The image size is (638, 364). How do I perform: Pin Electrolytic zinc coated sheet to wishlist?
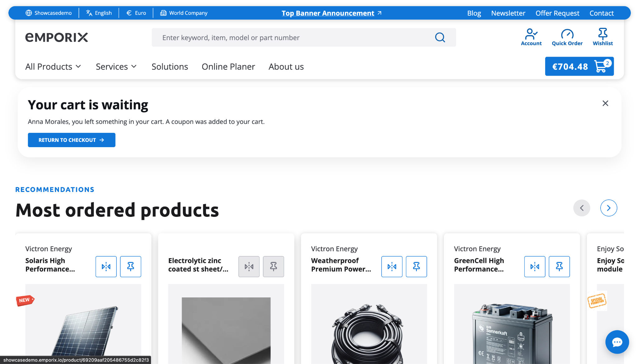pos(273,266)
